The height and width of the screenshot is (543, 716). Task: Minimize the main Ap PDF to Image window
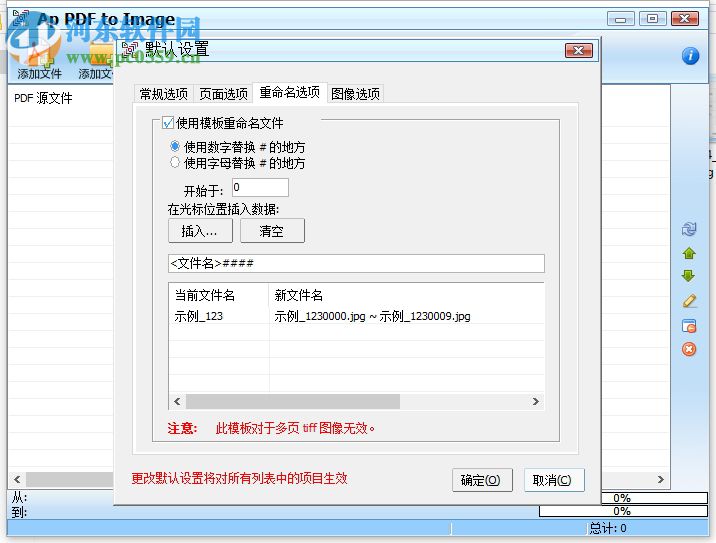[621, 19]
